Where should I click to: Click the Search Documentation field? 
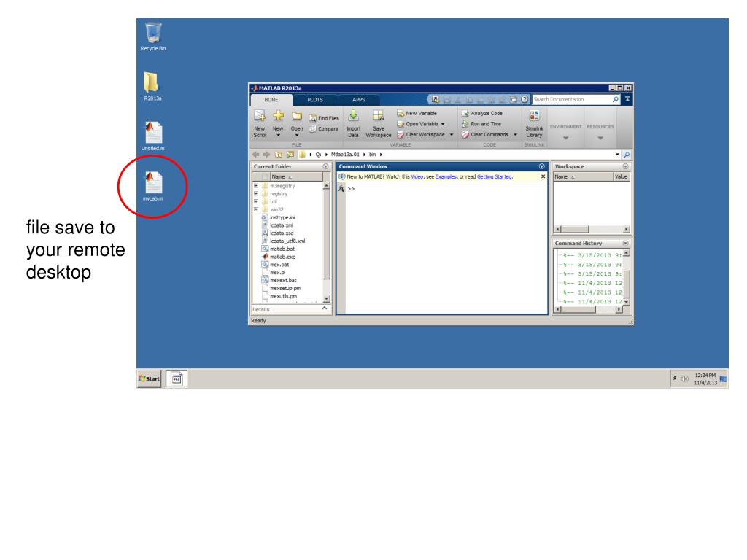pos(572,99)
